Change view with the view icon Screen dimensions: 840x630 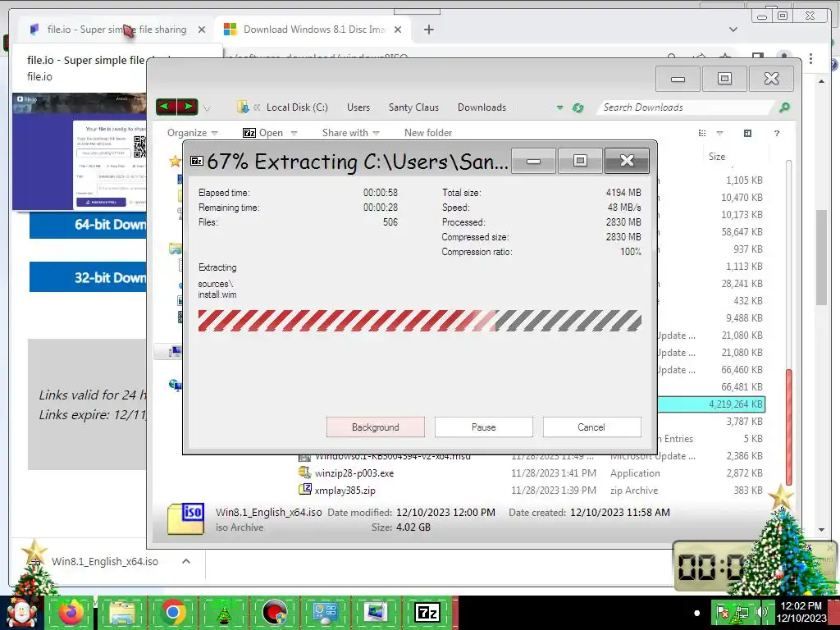702,133
